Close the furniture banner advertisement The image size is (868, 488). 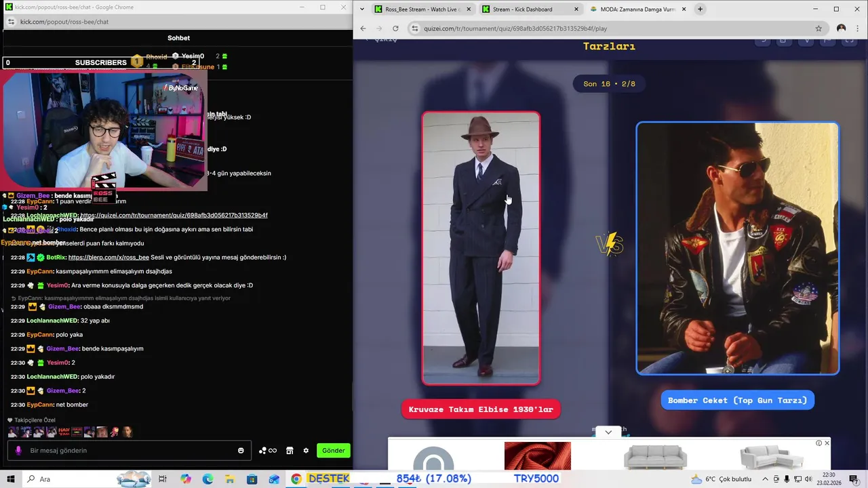(827, 443)
